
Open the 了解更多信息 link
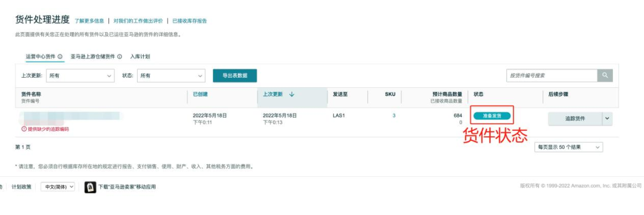click(89, 21)
